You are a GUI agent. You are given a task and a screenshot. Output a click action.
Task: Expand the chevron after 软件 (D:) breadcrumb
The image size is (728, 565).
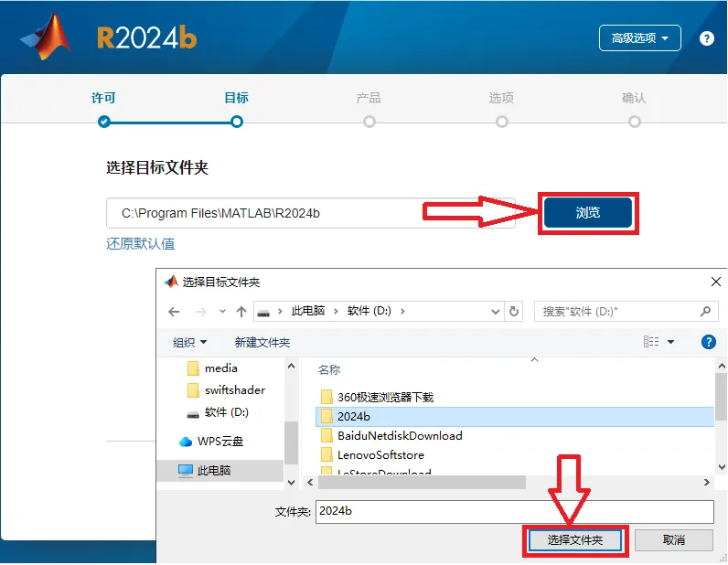click(402, 311)
